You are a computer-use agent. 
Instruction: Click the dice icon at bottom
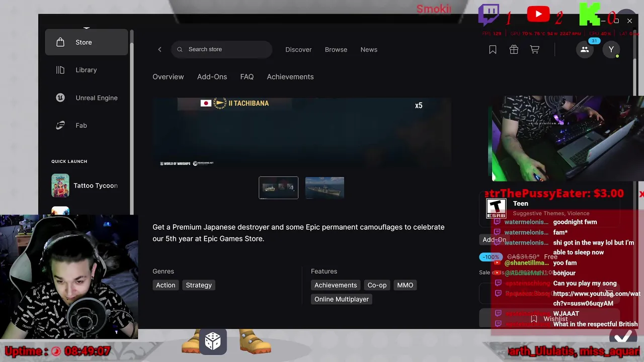tap(212, 341)
